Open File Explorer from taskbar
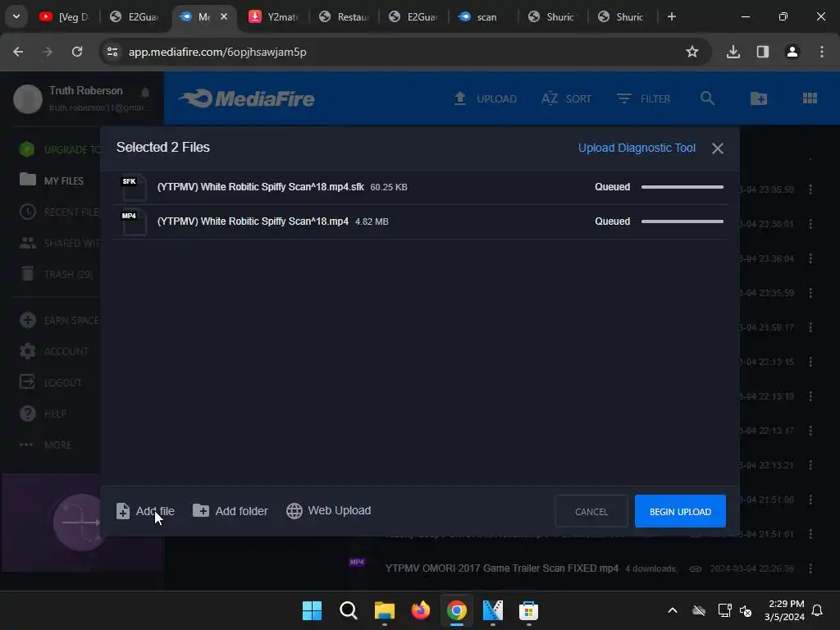This screenshot has height=630, width=840. click(x=384, y=610)
